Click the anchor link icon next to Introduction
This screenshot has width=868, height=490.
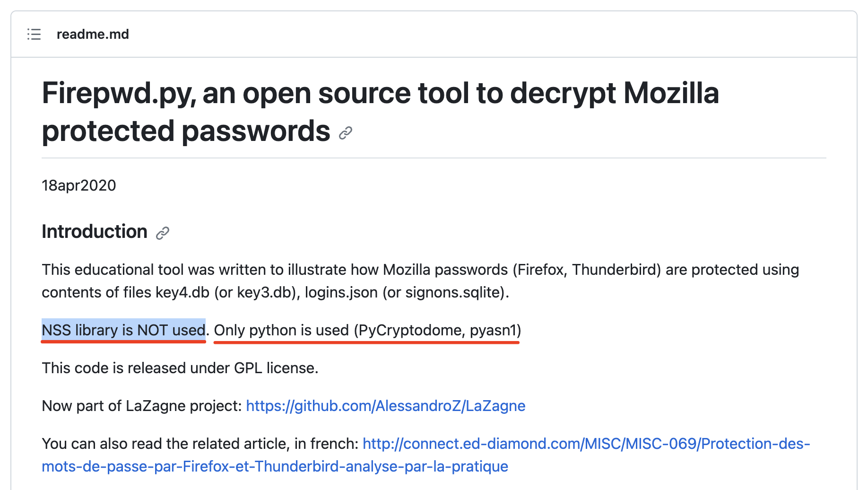pos(163,233)
